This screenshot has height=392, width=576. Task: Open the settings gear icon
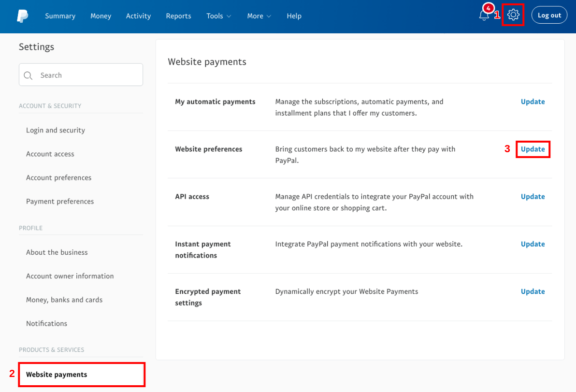click(x=513, y=15)
